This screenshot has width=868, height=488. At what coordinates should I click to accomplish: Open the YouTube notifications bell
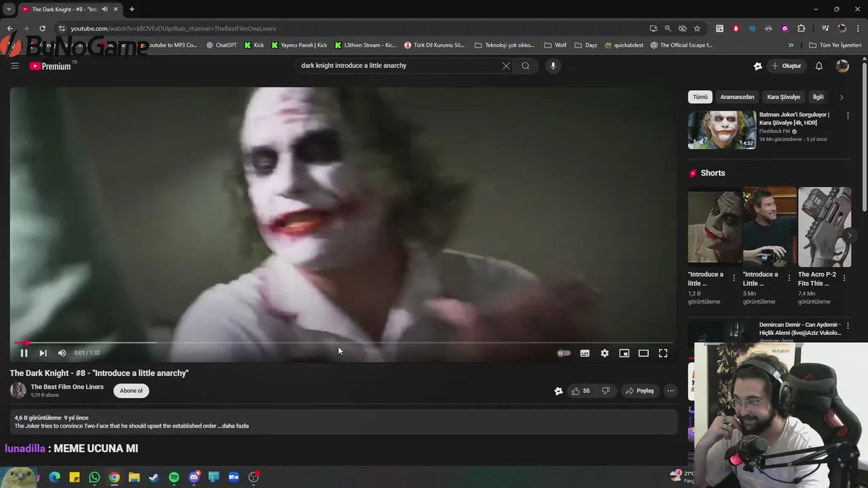[x=818, y=66]
